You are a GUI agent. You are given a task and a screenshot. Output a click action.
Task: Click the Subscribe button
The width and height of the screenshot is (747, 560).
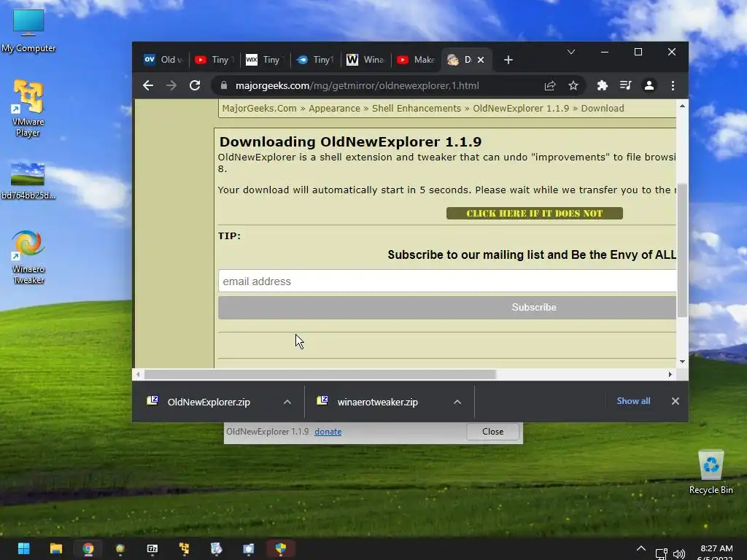pos(447,308)
